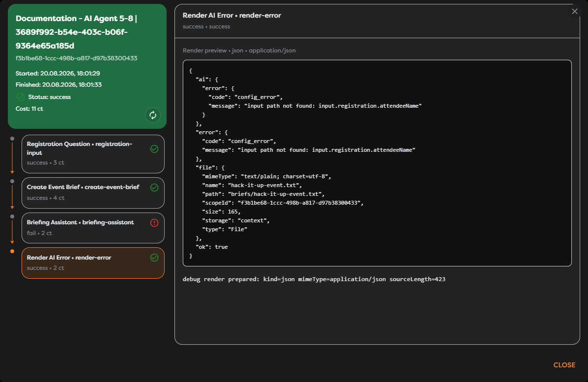The height and width of the screenshot is (382, 588).
Task: Click the success check icon on Registration Question
Action: [x=154, y=149]
